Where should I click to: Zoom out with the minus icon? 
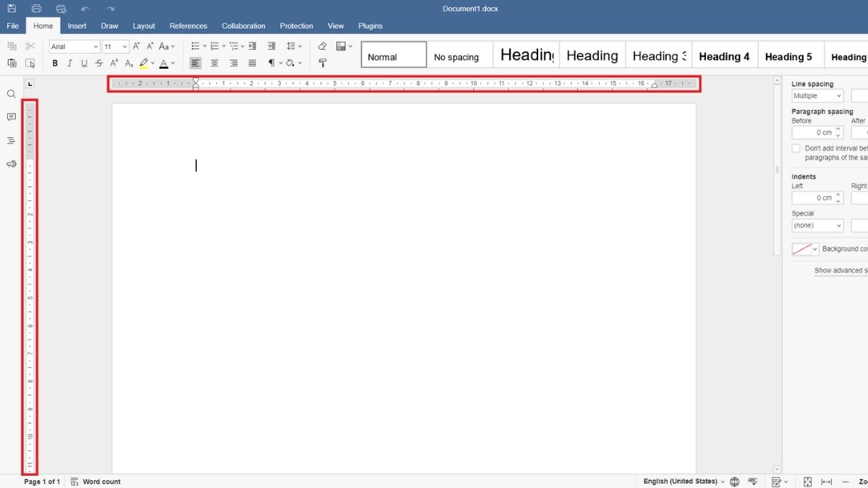tap(844, 481)
